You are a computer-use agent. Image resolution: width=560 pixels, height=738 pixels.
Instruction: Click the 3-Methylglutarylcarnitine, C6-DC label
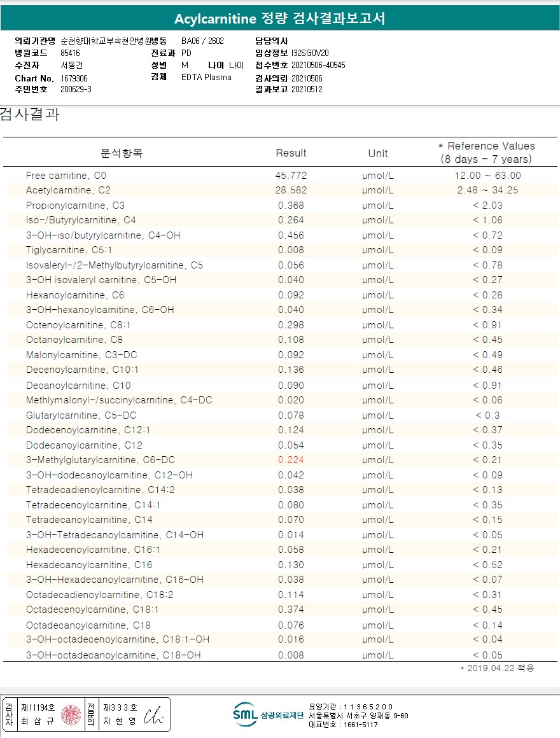(x=101, y=460)
